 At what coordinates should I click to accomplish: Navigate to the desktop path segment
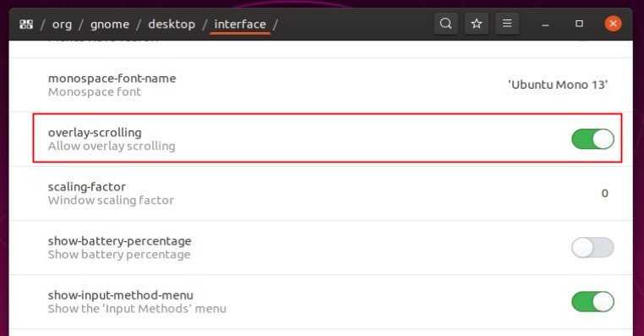[x=172, y=25]
